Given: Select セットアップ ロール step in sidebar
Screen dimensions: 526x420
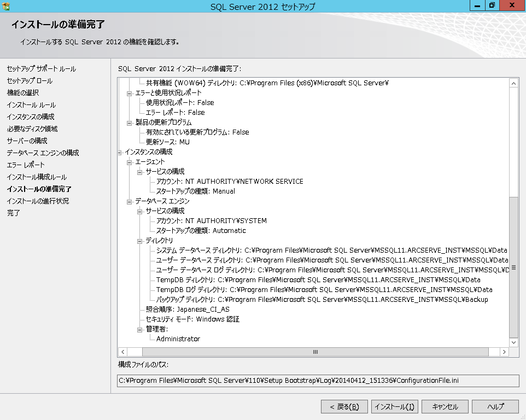Looking at the screenshot, I should [x=30, y=81].
